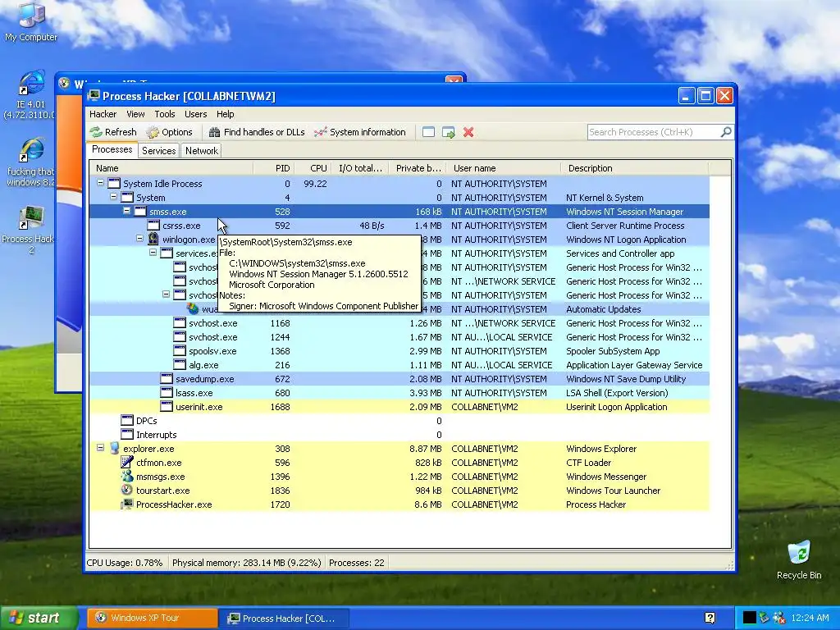
Task: Click the Processes: 22 status entry
Action: click(356, 563)
